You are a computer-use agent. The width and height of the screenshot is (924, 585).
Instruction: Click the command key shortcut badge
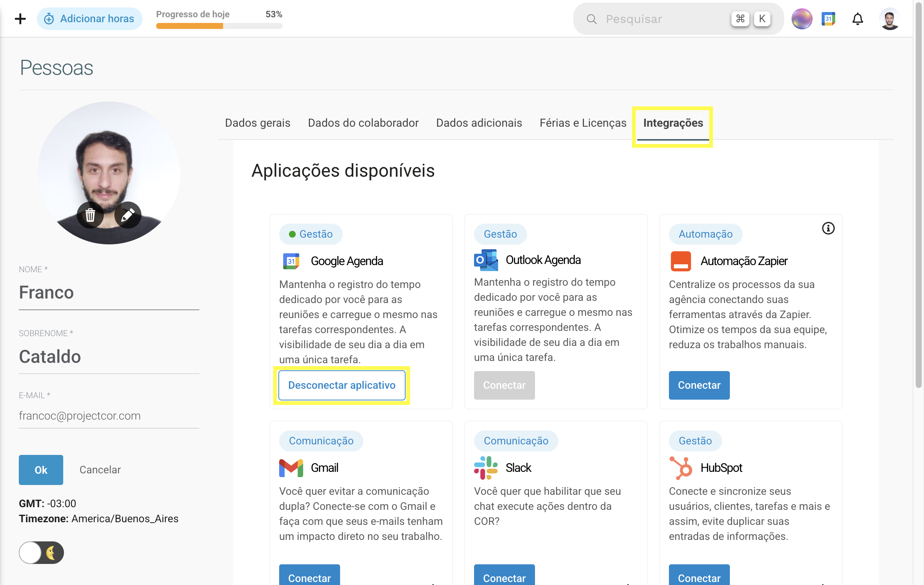[x=740, y=18]
